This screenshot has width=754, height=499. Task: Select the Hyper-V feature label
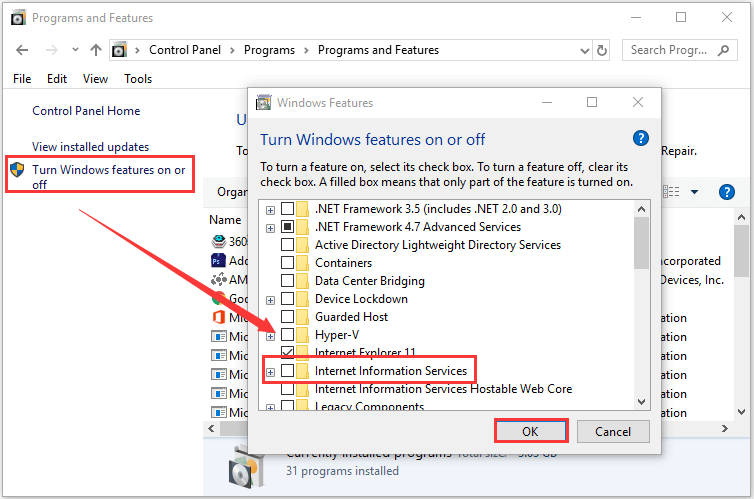click(337, 335)
